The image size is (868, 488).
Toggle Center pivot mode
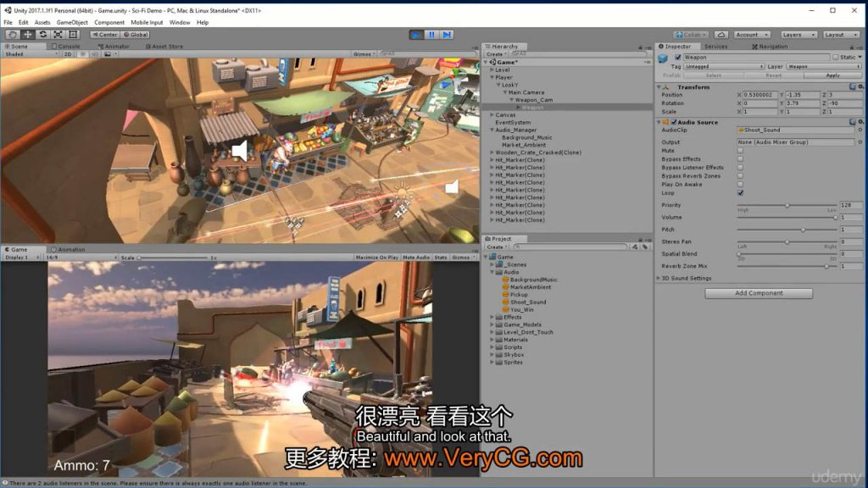[x=104, y=34]
